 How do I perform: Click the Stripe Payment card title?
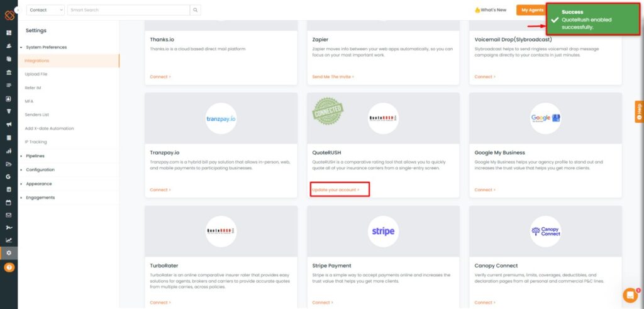[332, 266]
